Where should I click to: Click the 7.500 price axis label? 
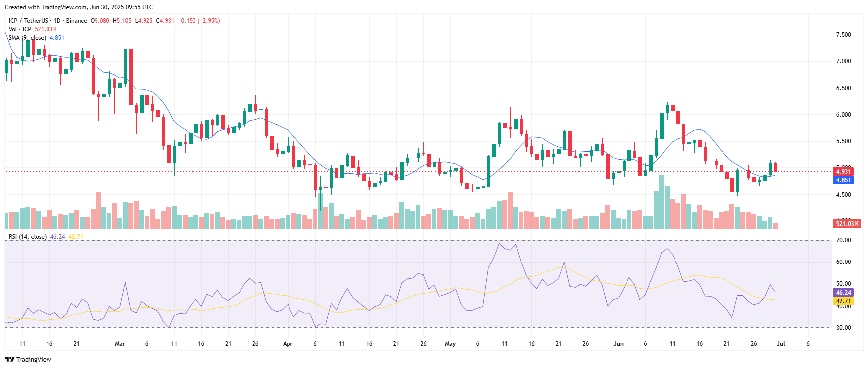point(843,35)
